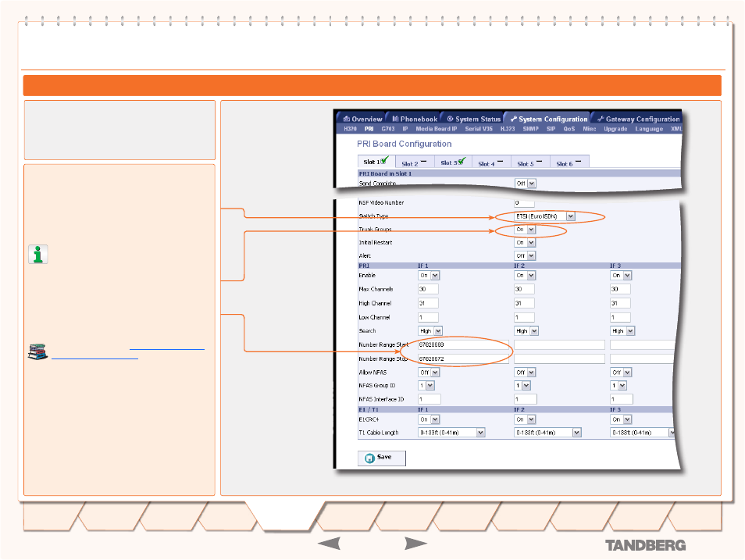
Task: Click the stacked books icon
Action: click(37, 351)
